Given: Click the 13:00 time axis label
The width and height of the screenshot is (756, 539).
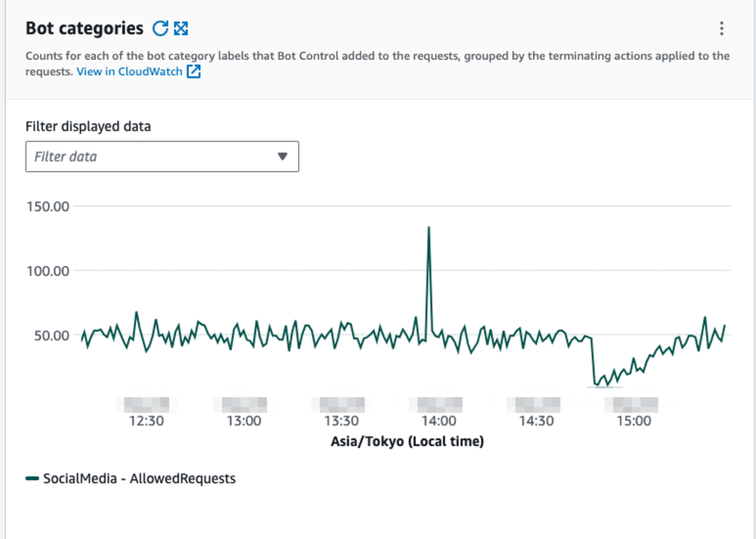Looking at the screenshot, I should [x=244, y=421].
